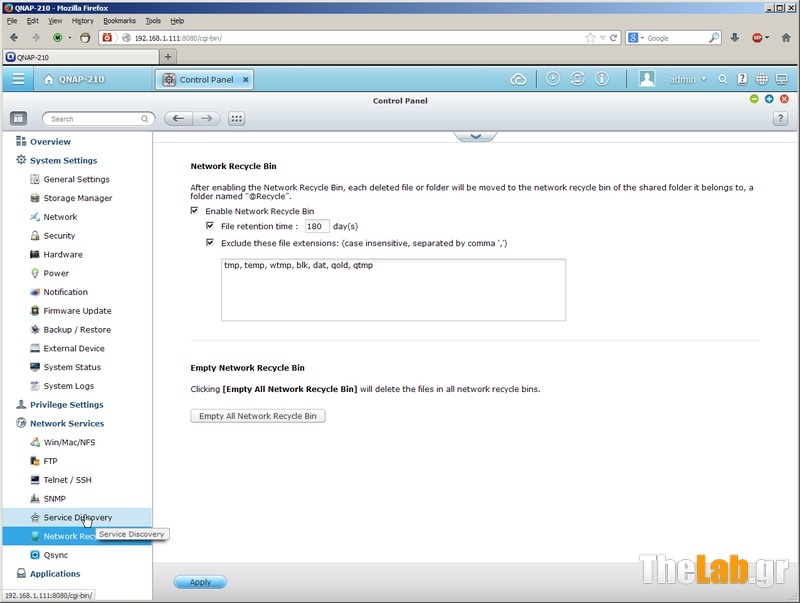The width and height of the screenshot is (800, 603).
Task: Open Qsync from the sidebar icon
Action: 35,555
